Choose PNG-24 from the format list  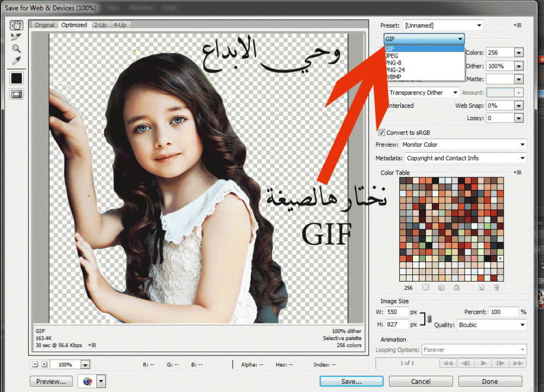[x=395, y=70]
